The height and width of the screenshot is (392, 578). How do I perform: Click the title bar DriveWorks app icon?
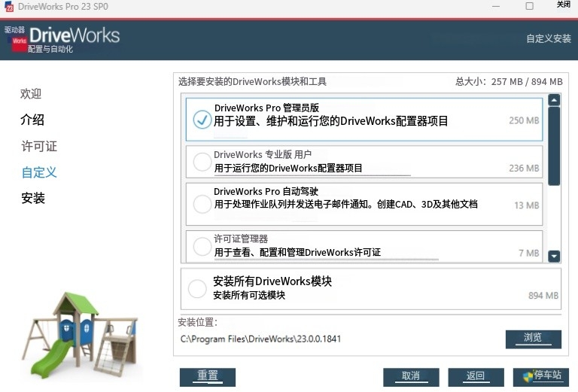pyautogui.click(x=9, y=7)
